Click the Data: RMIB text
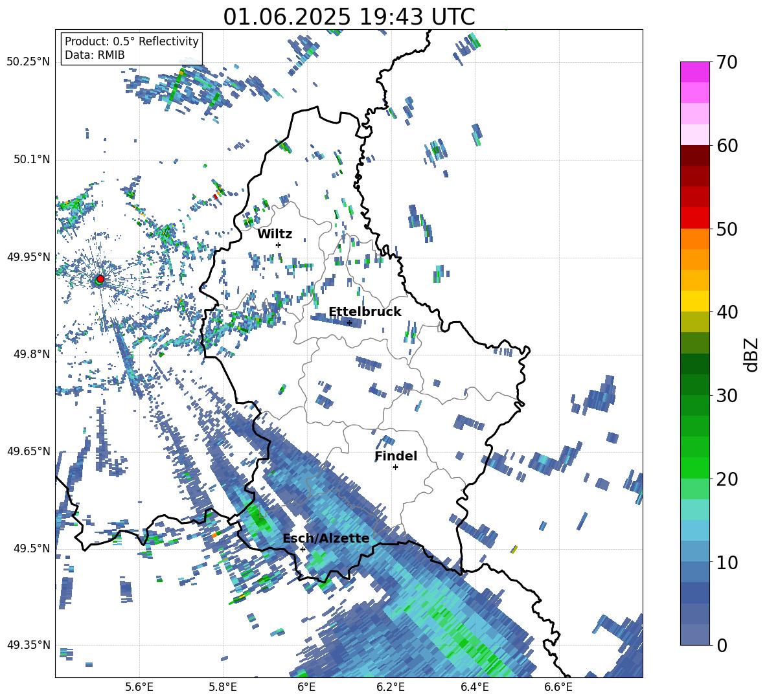The width and height of the screenshot is (767, 700). (x=95, y=55)
